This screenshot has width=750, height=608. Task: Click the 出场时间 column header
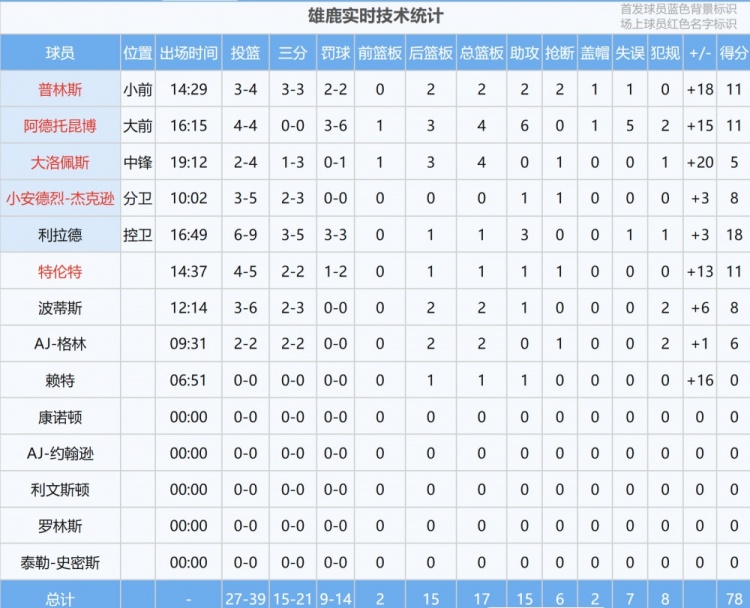tap(189, 53)
